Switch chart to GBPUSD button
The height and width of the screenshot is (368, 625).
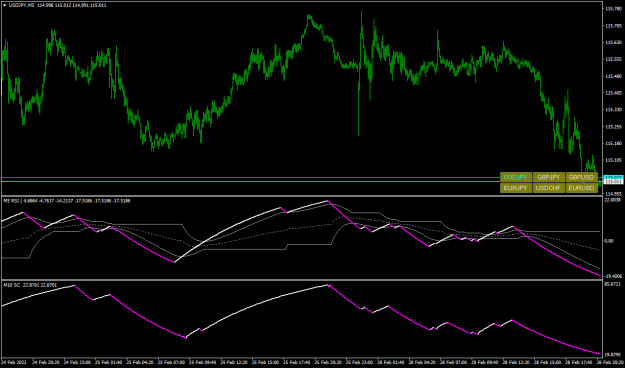[x=581, y=177]
